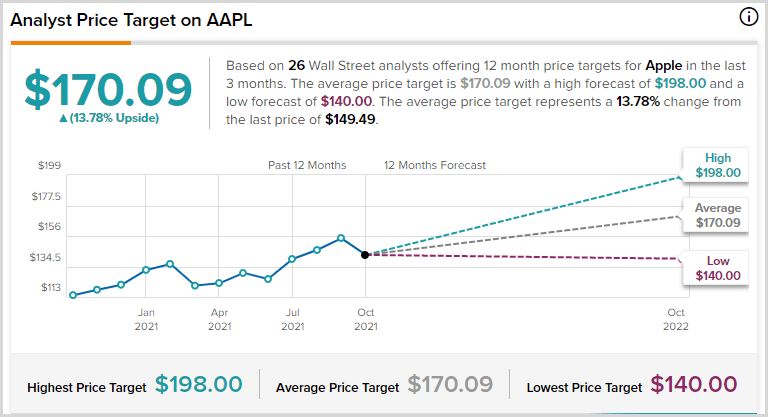Select the Low $140.00 forecast label
This screenshot has width=768, height=417.
(x=716, y=268)
